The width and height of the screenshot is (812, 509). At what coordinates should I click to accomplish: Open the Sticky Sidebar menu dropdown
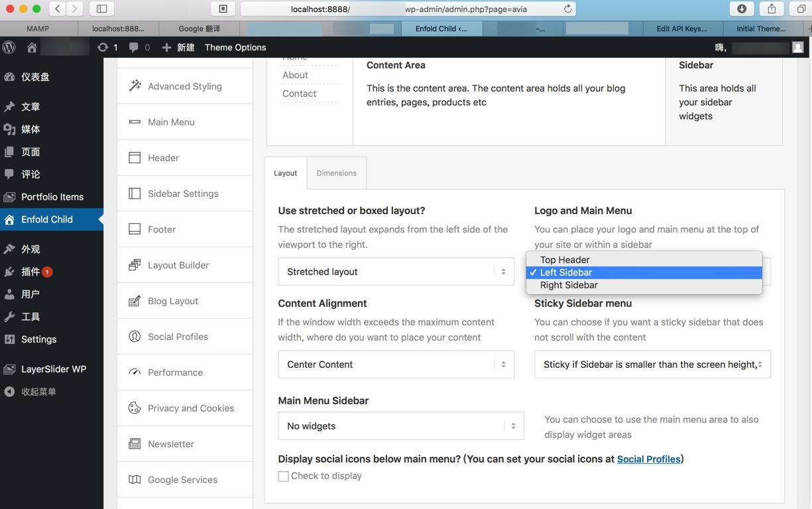click(x=652, y=365)
